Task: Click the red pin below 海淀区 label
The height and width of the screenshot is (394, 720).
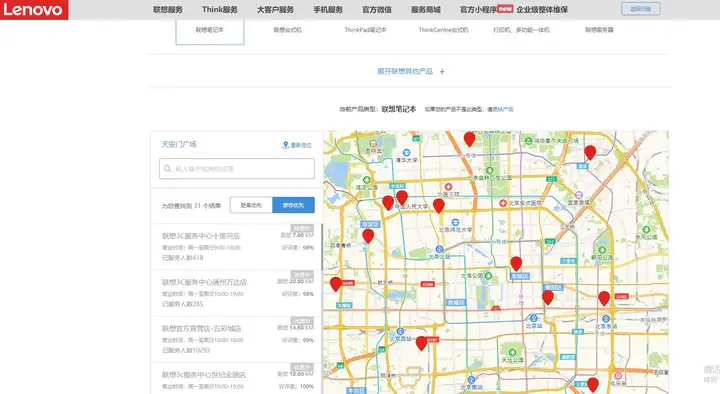Action: (368, 236)
